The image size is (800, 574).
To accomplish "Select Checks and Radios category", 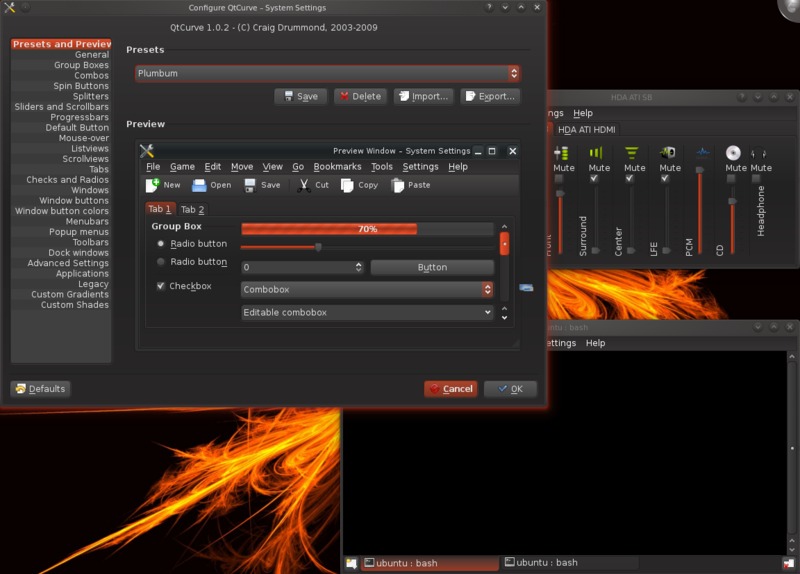I will tap(67, 180).
